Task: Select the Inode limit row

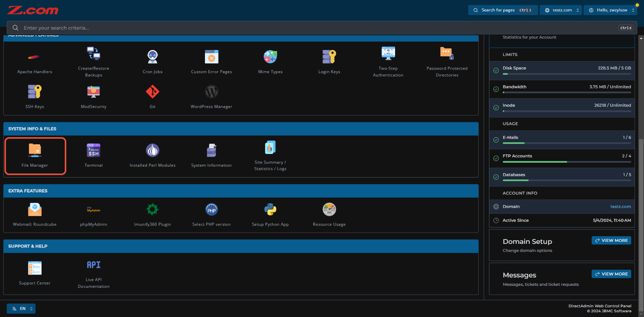Action: click(x=562, y=108)
